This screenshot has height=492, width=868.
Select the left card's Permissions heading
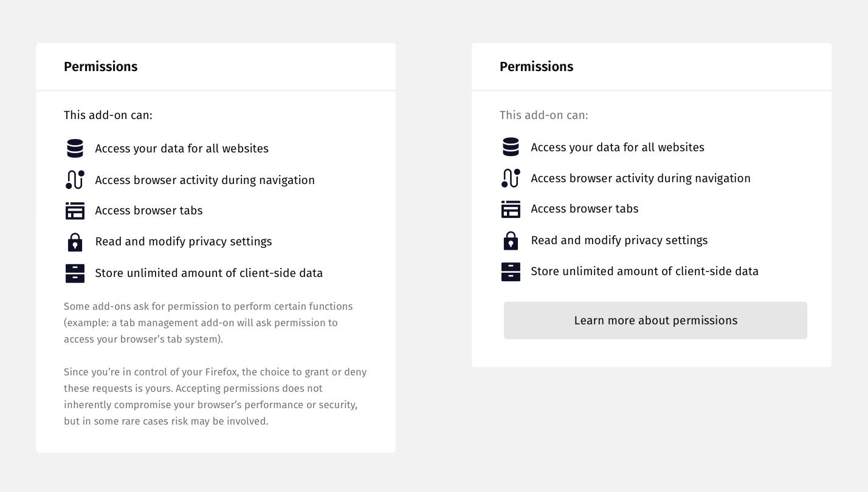pos(101,67)
